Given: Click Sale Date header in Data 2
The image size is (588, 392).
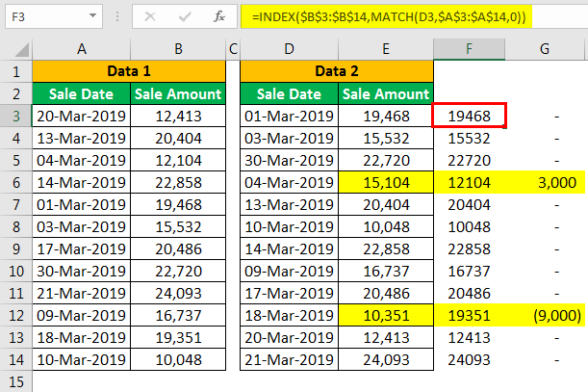Looking at the screenshot, I should coord(289,93).
